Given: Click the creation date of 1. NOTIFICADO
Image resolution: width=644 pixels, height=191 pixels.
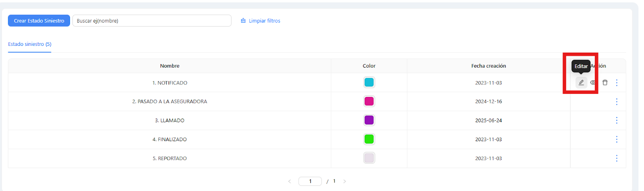Looking at the screenshot, I should click(489, 83).
